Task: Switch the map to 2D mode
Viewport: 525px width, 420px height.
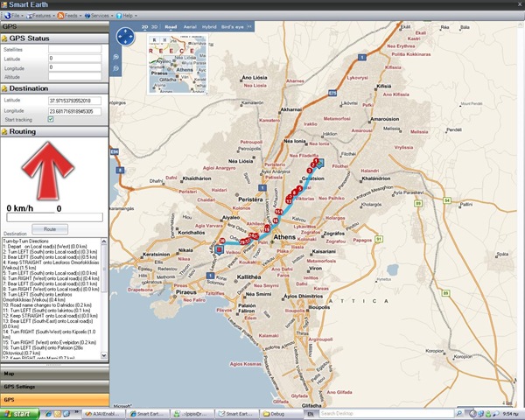Action: click(144, 27)
